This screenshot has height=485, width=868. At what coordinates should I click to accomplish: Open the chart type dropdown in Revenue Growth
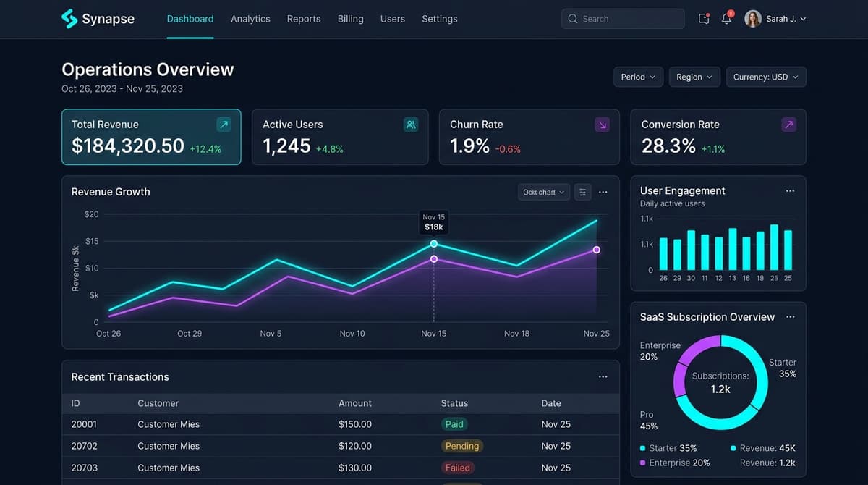tap(544, 192)
